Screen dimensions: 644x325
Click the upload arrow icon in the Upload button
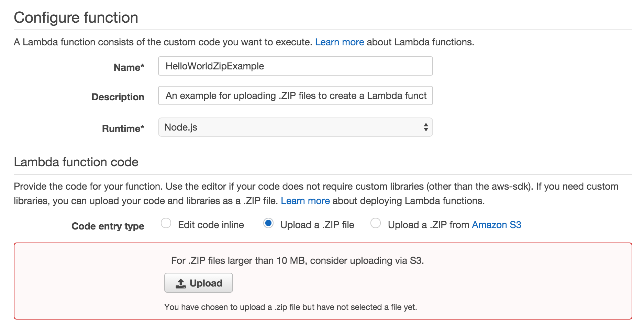(x=180, y=283)
